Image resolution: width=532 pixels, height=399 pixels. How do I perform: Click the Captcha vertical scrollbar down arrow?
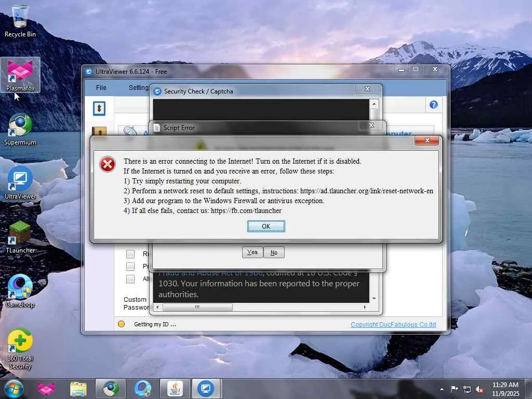click(374, 299)
